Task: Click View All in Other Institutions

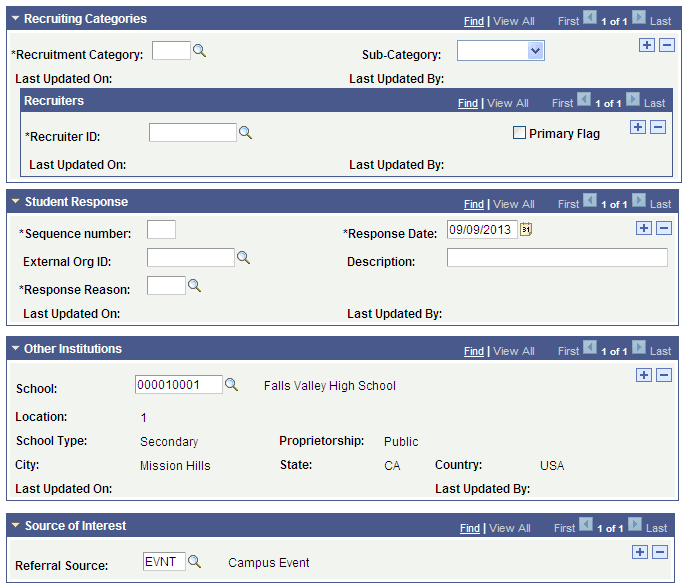Action: [x=513, y=351]
